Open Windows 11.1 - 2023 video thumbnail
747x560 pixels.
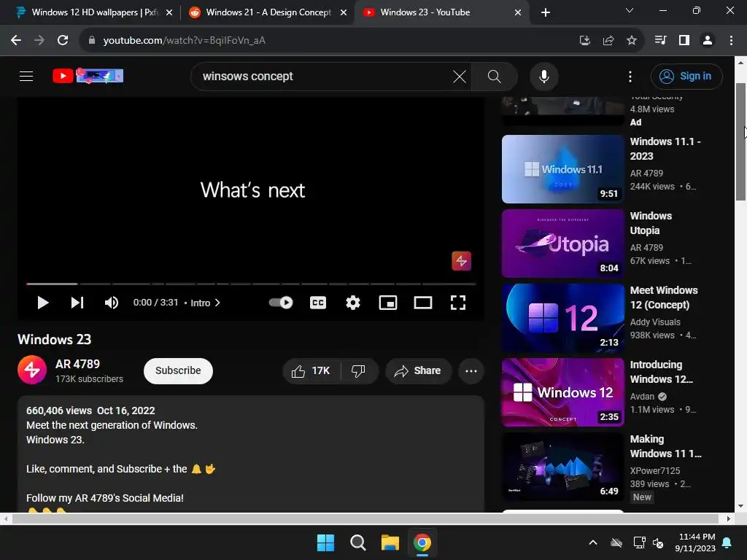562,169
